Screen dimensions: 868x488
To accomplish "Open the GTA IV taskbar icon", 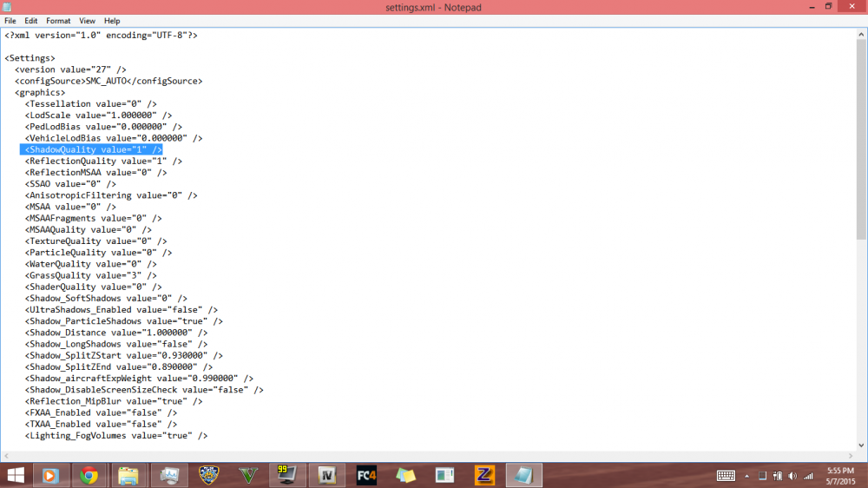I will click(326, 475).
